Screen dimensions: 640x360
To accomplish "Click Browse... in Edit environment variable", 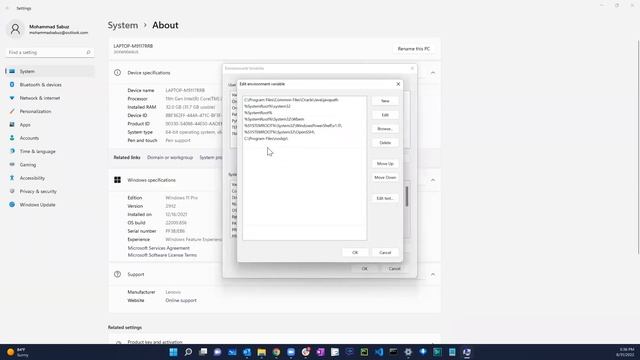I will [x=385, y=129].
